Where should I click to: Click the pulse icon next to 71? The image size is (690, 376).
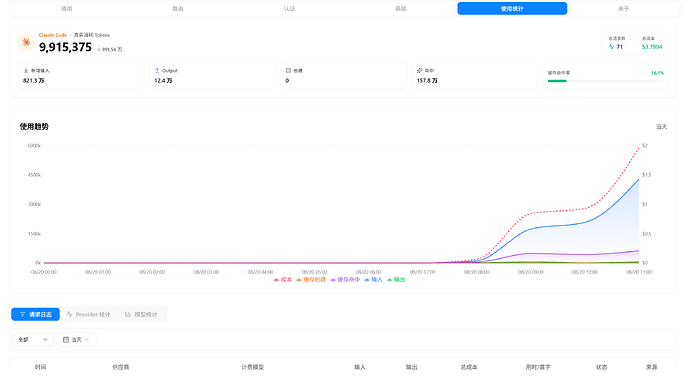611,46
